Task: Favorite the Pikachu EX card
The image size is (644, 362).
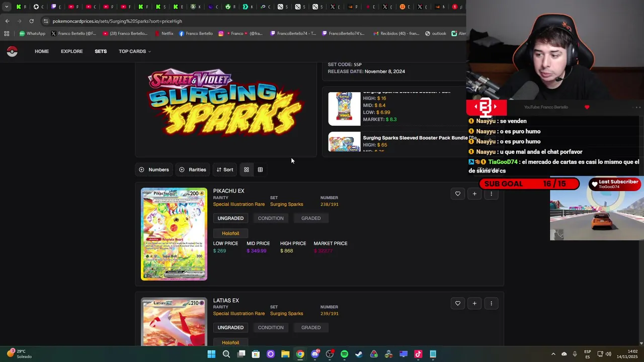Action: coord(458,194)
